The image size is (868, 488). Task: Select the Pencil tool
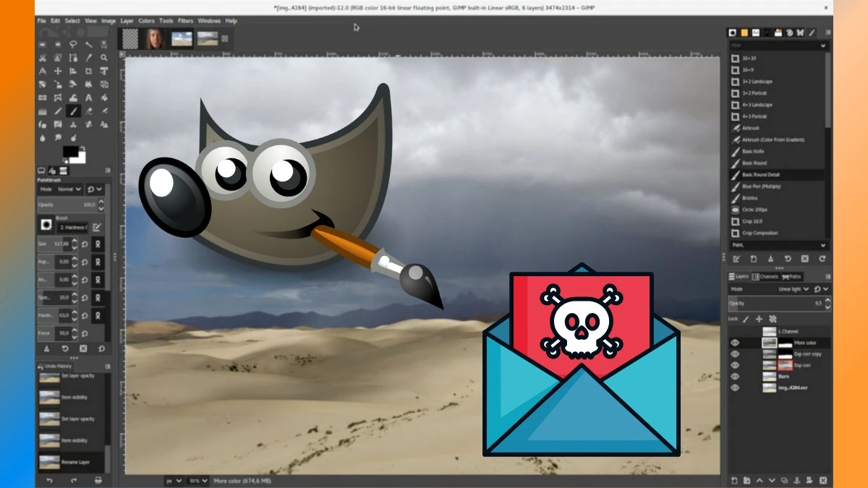coord(57,111)
